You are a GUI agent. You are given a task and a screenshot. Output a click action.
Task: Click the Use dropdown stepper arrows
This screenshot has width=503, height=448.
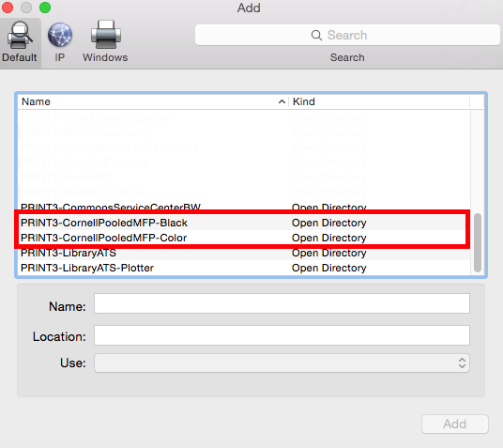click(x=462, y=363)
